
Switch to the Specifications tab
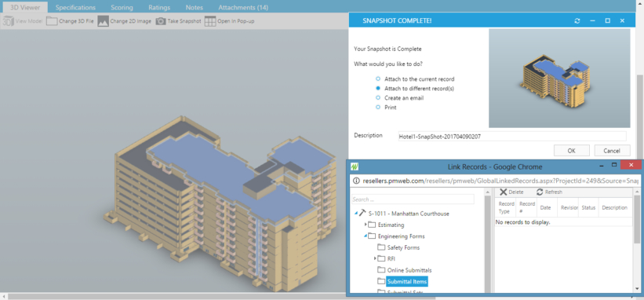pos(75,7)
